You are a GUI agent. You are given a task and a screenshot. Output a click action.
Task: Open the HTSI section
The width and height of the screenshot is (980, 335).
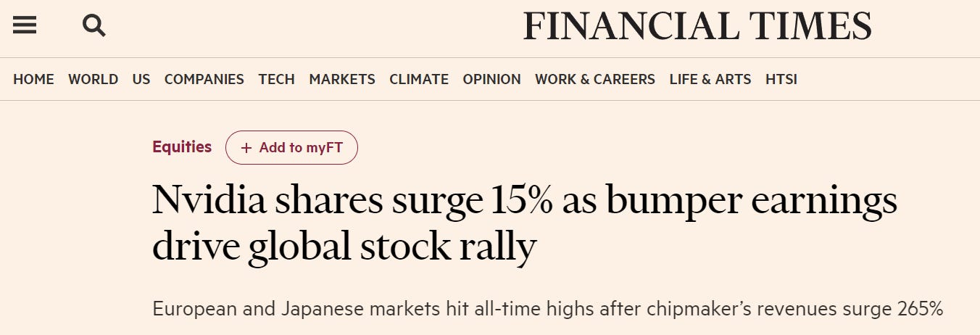[x=781, y=80]
